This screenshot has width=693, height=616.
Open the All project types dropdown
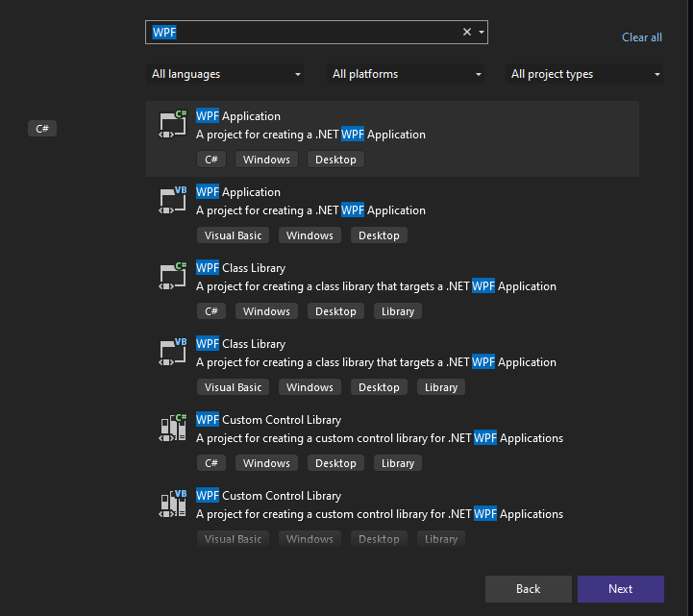585,74
